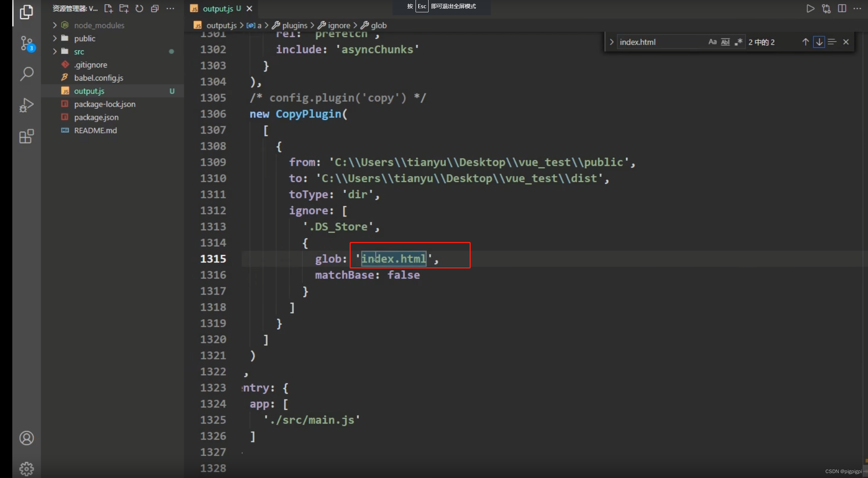Open Source Control view with 3 badge
The image size is (868, 478).
point(27,44)
